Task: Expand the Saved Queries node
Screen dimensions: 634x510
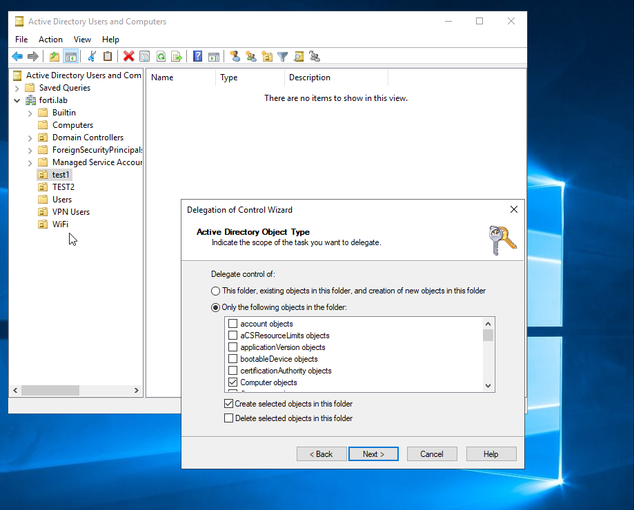Action: [x=17, y=88]
